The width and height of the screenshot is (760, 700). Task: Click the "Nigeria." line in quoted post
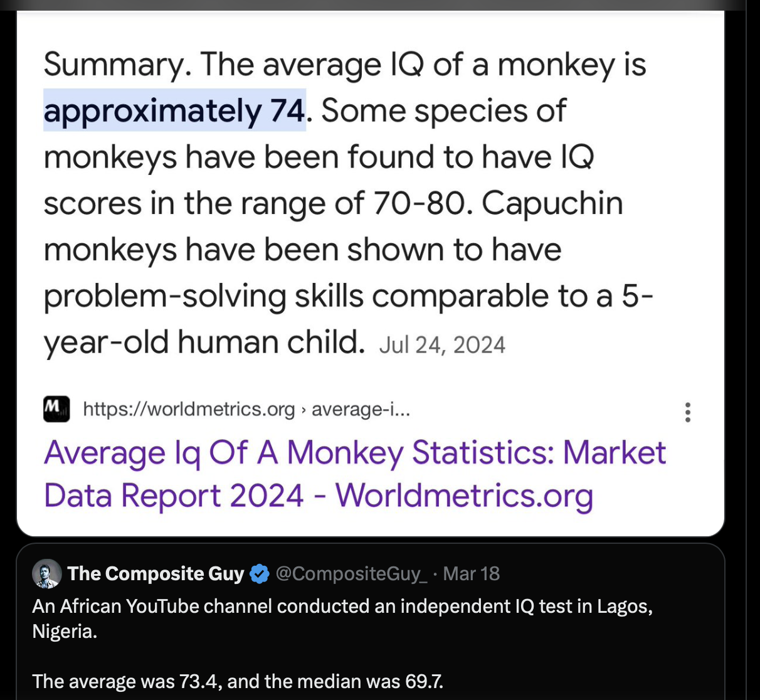[65, 631]
